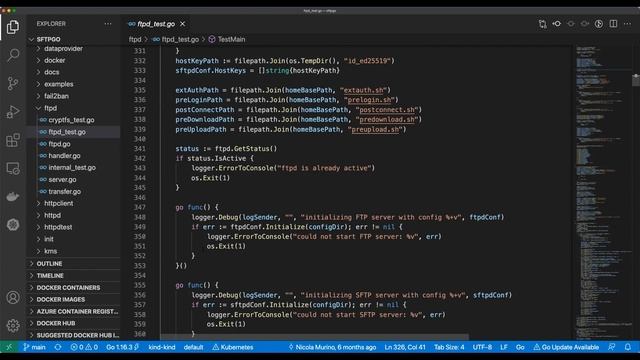
Task: Expand the DOCKER IMAGES section
Action: point(73,300)
